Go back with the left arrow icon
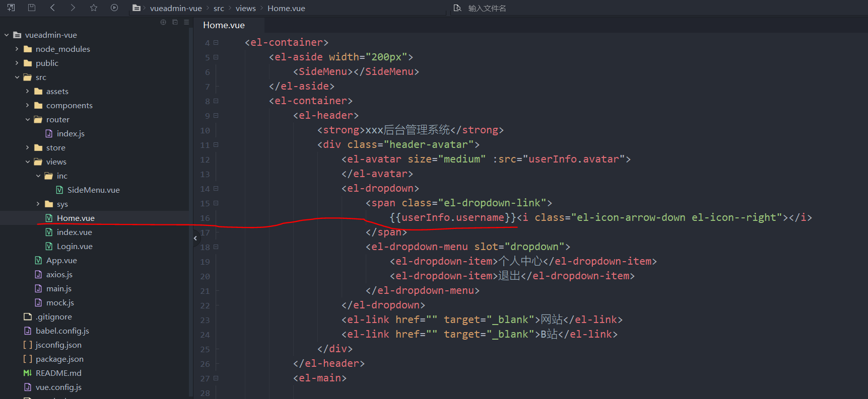The image size is (868, 399). pyautogui.click(x=52, y=8)
